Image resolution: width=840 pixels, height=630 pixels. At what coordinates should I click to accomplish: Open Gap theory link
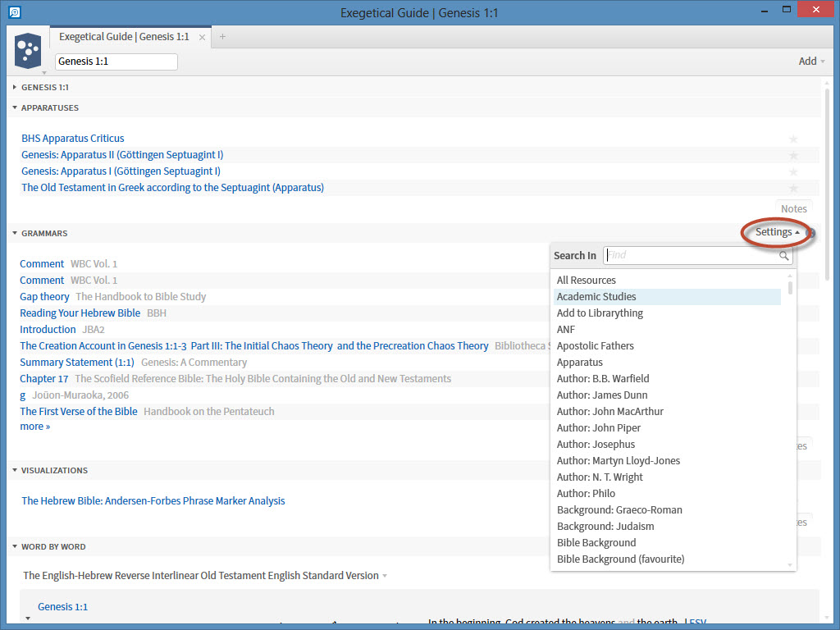(44, 297)
